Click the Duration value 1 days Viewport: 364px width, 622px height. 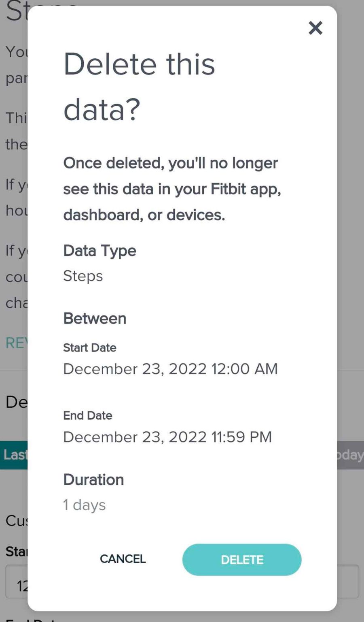(x=84, y=505)
